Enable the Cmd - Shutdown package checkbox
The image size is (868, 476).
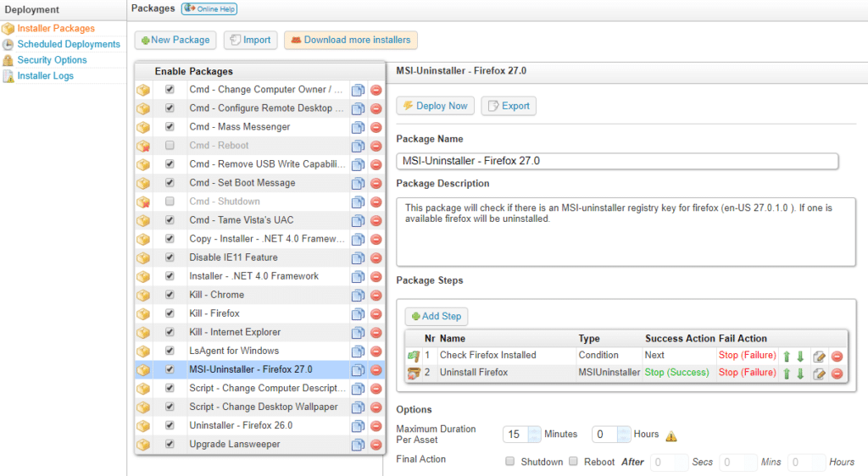(170, 202)
